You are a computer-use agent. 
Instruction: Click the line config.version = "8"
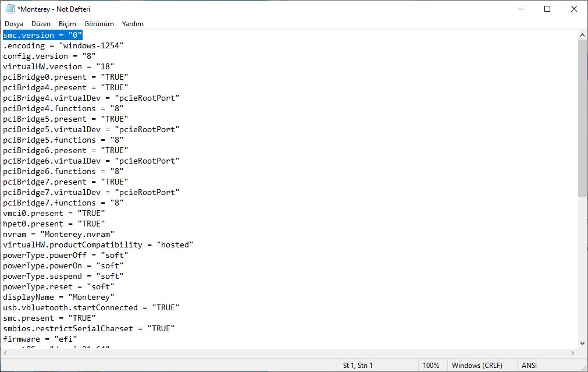(x=49, y=56)
